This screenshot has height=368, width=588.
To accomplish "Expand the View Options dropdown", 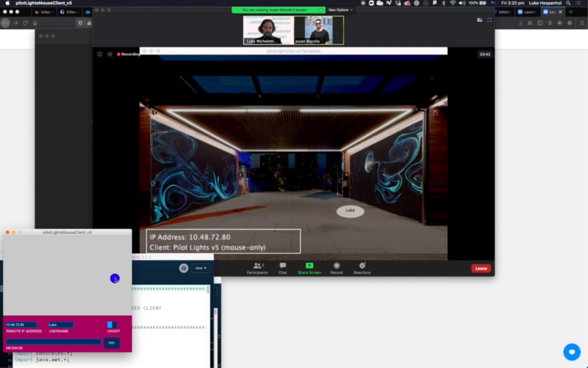I will (340, 10).
